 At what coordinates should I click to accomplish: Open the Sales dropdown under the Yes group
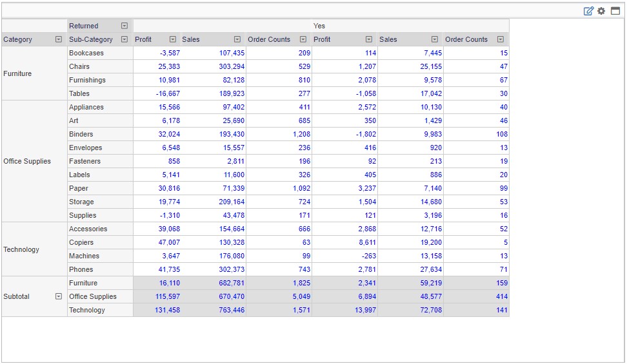435,39
